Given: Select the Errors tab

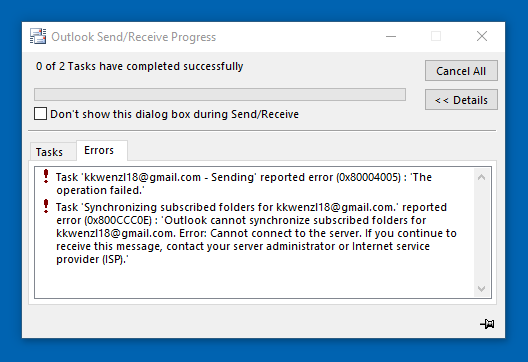Looking at the screenshot, I should (x=99, y=150).
